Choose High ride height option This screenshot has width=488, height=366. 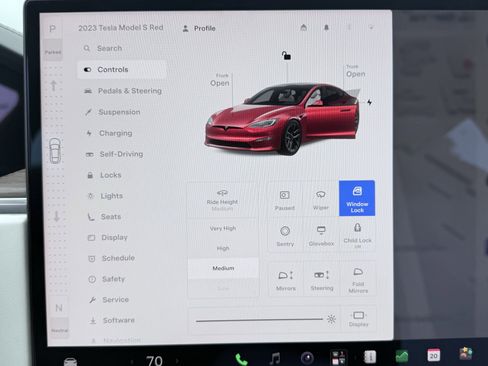223,248
